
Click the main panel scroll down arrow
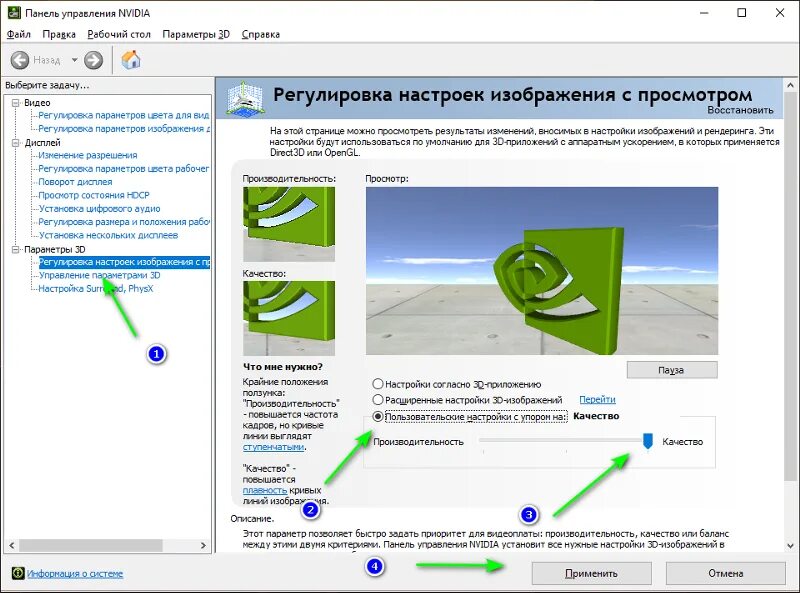coord(791,546)
